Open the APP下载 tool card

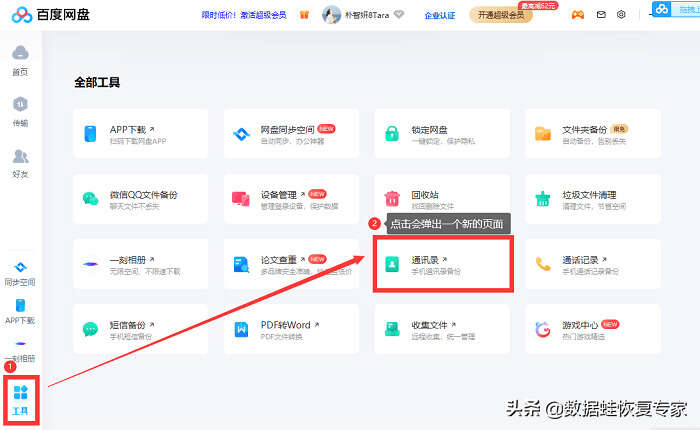[140, 134]
